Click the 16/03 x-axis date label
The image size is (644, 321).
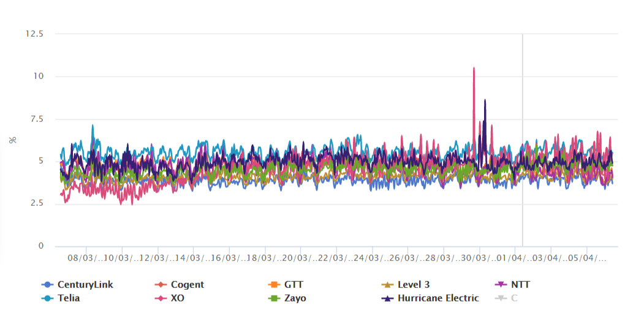[229, 259]
